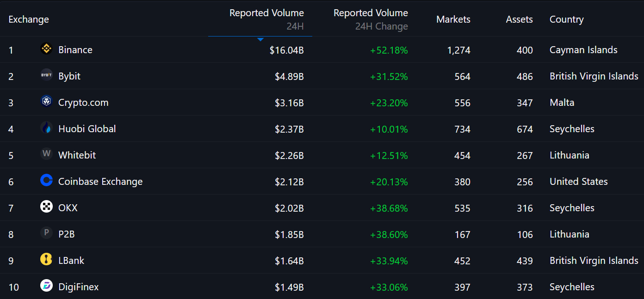644x299 pixels.
Task: Sort by Reported Volume 24H Change column
Action: point(371,19)
